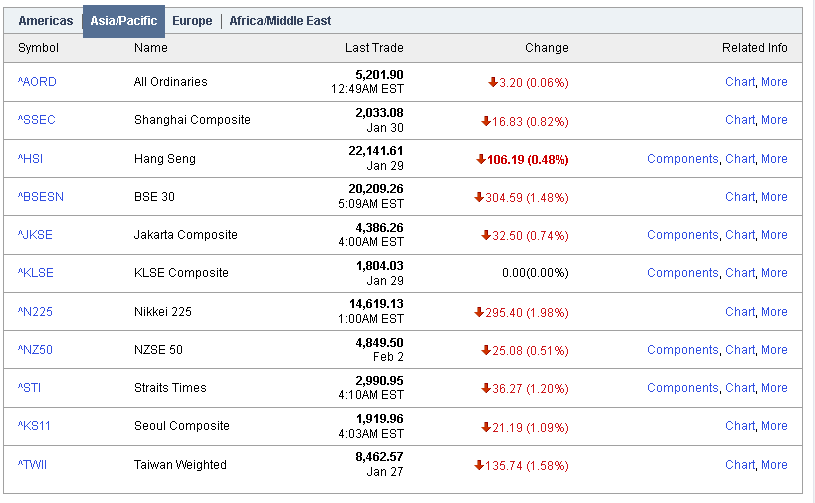
Task: Click More for BSE 30
Action: (x=774, y=197)
